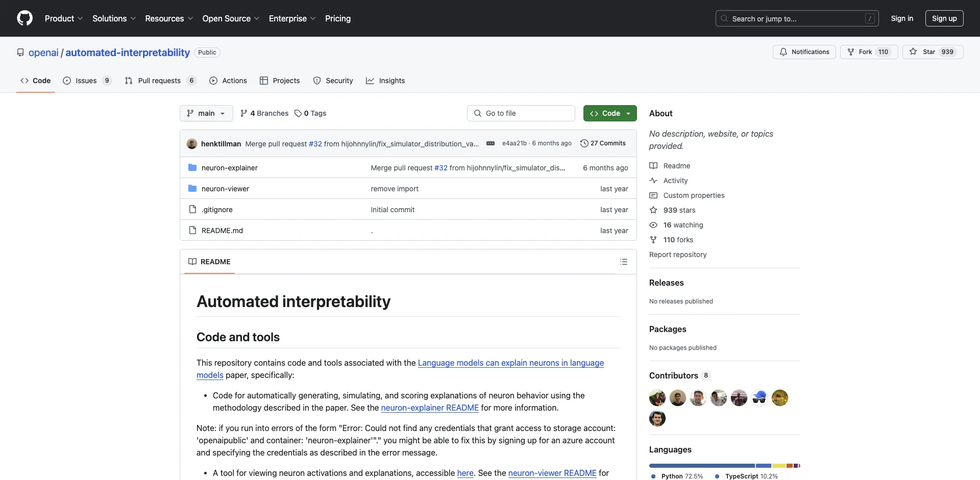Click Report repository link
This screenshot has height=480, width=980.
[x=678, y=255]
